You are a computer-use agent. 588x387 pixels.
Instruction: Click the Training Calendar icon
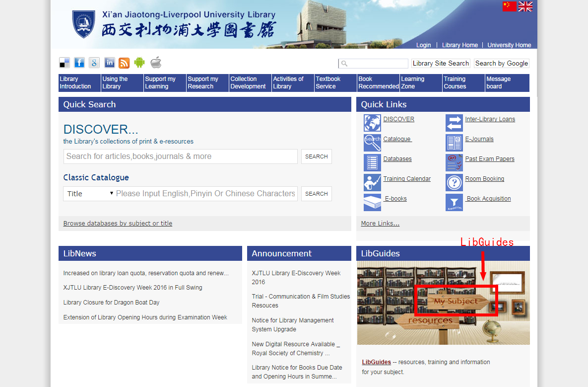pos(372,182)
